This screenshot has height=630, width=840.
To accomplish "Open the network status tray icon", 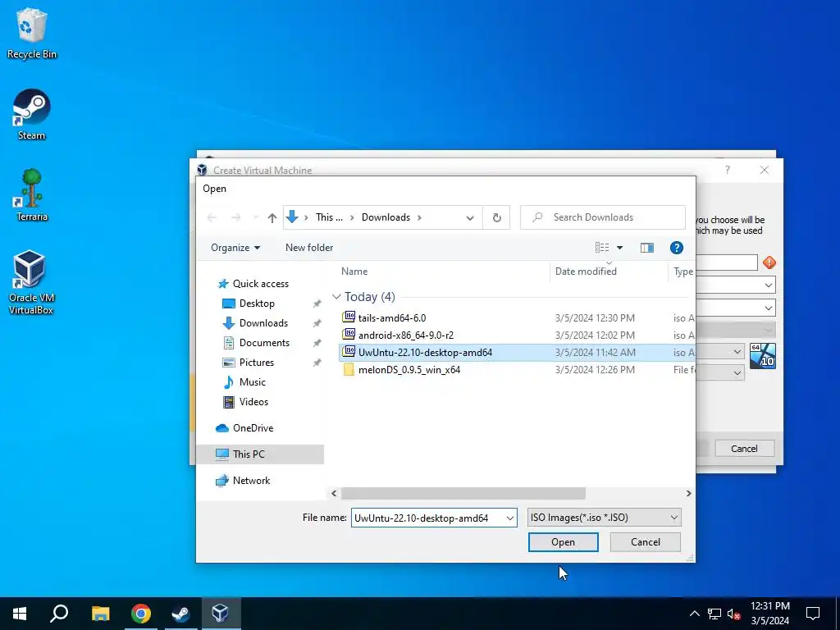I will (x=714, y=614).
